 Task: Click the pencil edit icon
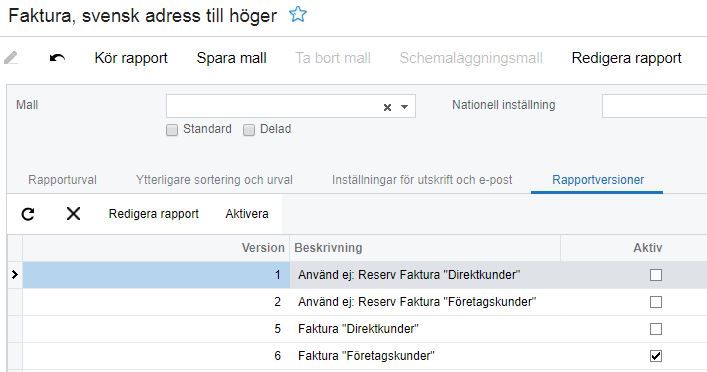[x=11, y=58]
